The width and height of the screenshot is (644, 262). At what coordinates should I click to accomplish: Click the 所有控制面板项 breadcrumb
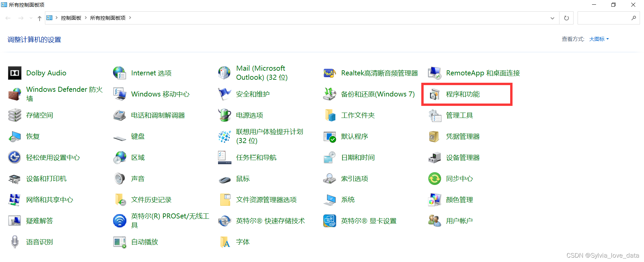coord(108,18)
